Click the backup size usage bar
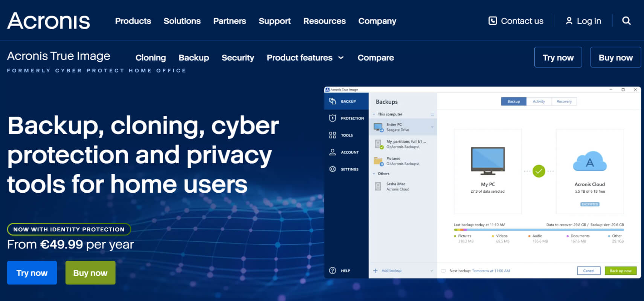Screen dimensions: 644x301 539,230
